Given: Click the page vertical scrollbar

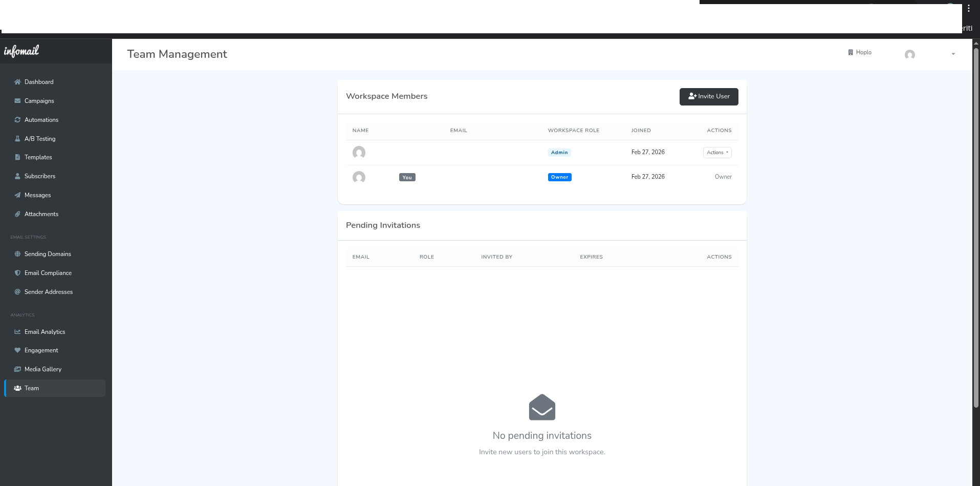Looking at the screenshot, I should click(975, 225).
